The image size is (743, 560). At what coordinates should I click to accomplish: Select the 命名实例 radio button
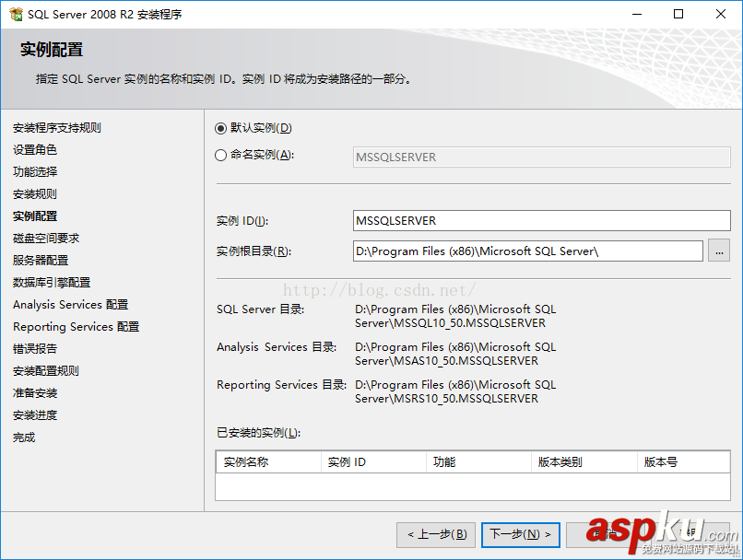(x=218, y=154)
